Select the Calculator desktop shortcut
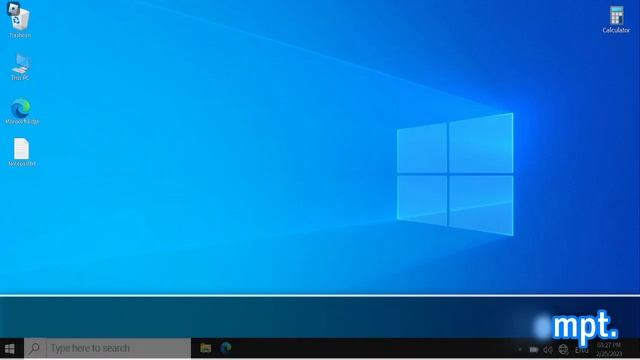 tap(616, 19)
